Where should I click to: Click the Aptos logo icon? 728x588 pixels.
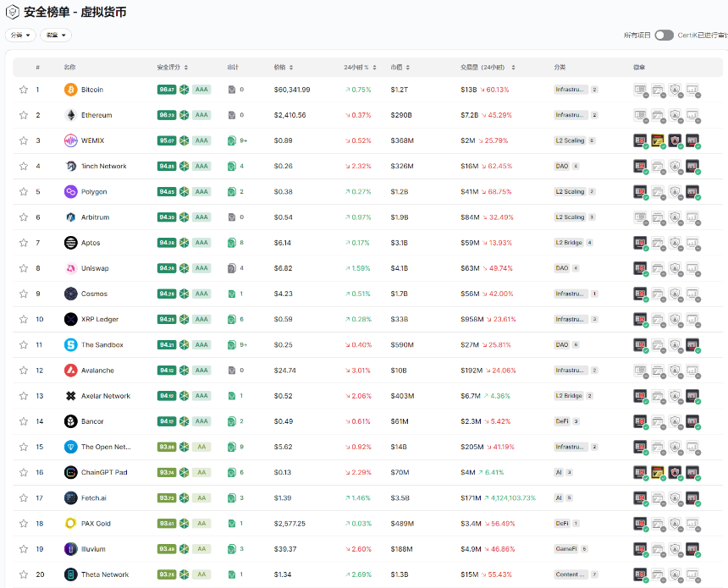tap(70, 243)
